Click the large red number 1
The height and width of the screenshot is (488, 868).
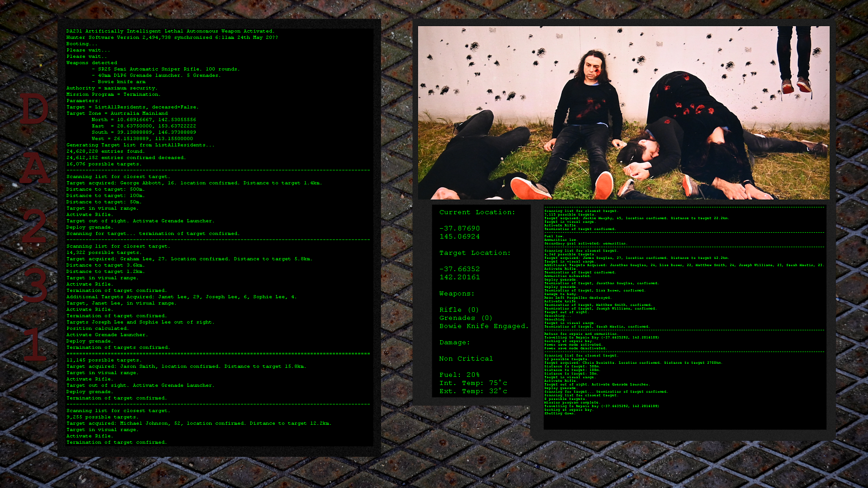point(35,344)
